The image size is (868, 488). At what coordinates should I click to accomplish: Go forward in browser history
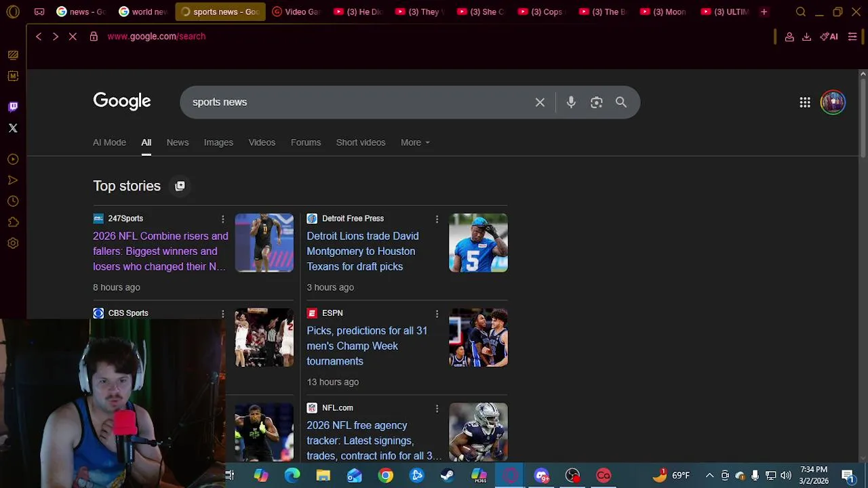click(56, 37)
